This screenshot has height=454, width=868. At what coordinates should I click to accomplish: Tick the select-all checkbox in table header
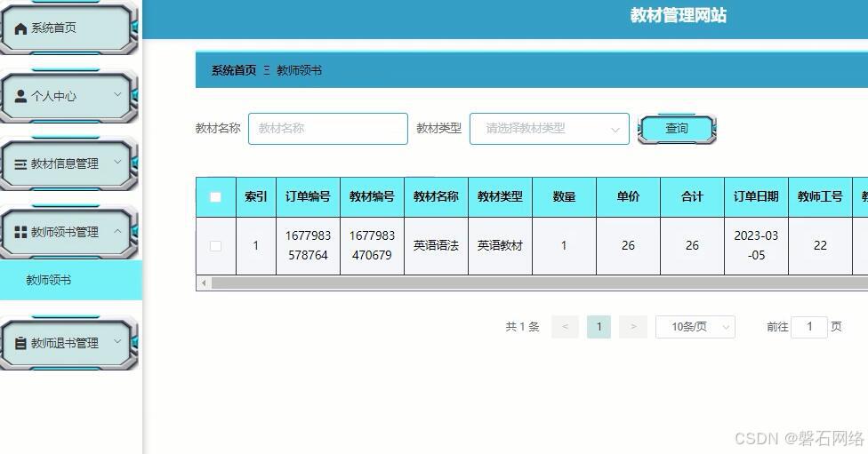pyautogui.click(x=215, y=197)
